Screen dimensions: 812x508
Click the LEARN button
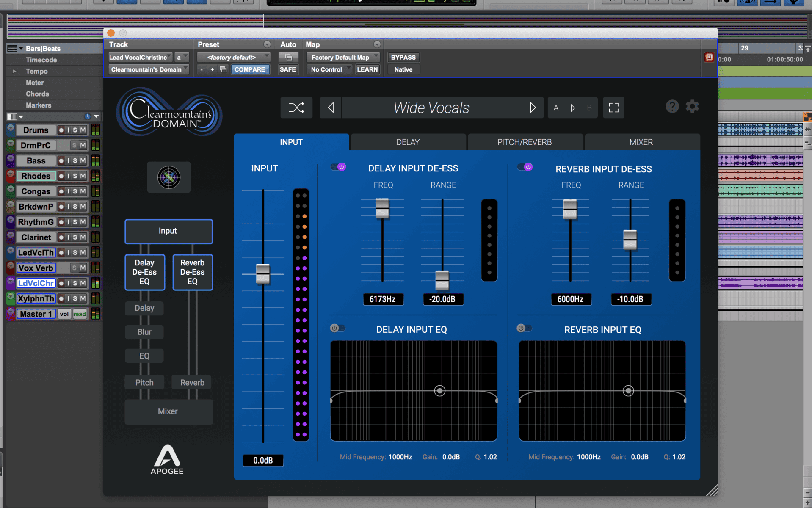click(367, 69)
